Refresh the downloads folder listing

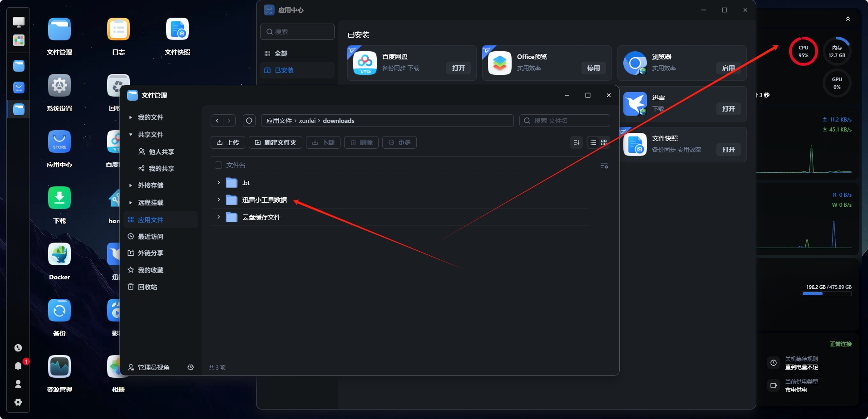tap(249, 121)
